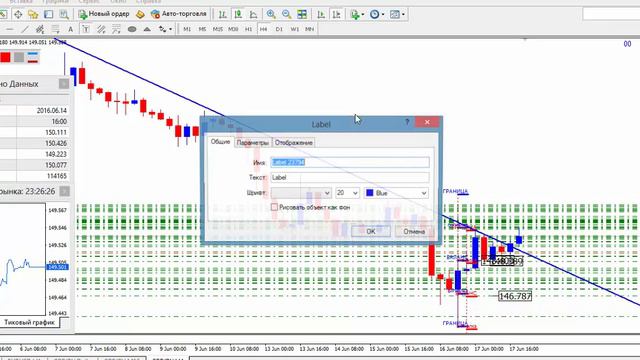Image resolution: width=640 pixels, height=360 pixels.
Task: Focus the Имя name input field
Action: [350, 162]
